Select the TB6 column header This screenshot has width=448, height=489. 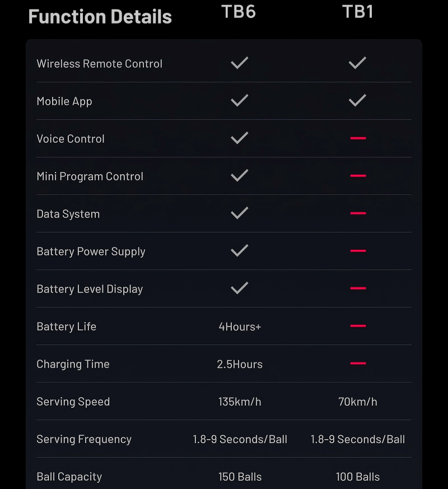pyautogui.click(x=239, y=12)
